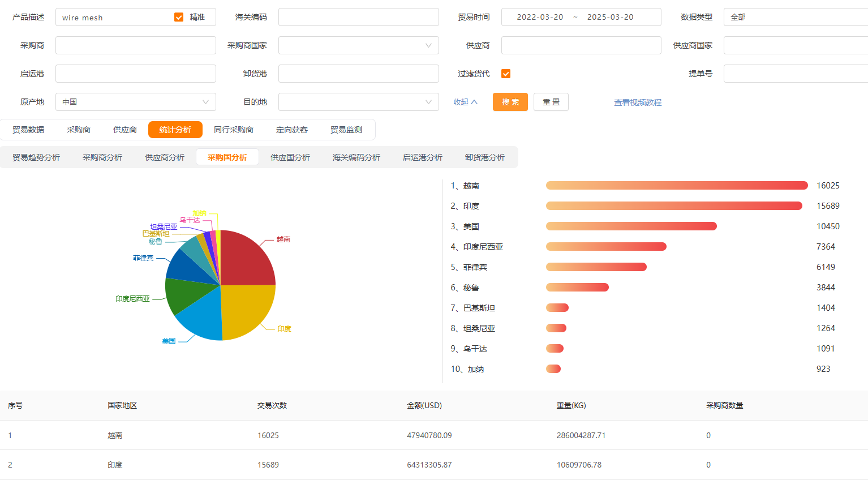Viewport: 868px width, 480px height.
Task: Toggle the 精准 exact match checkbox
Action: (179, 17)
